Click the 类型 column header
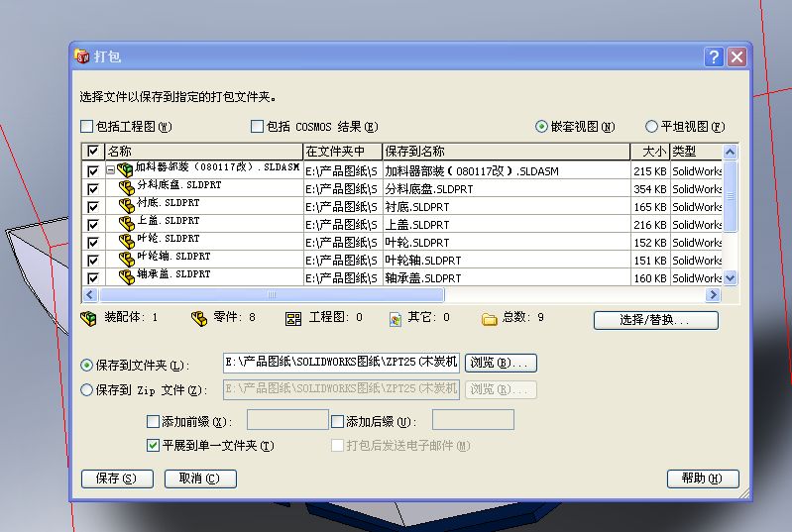Screen dimensions: 792x532 point(696,151)
